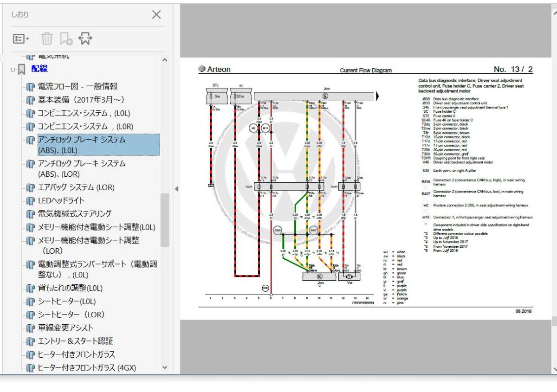Image resolution: width=557 pixels, height=392 pixels.
Task: Open bookmark 電動調整式ランバーサポート (L0L)
Action: pos(97,270)
